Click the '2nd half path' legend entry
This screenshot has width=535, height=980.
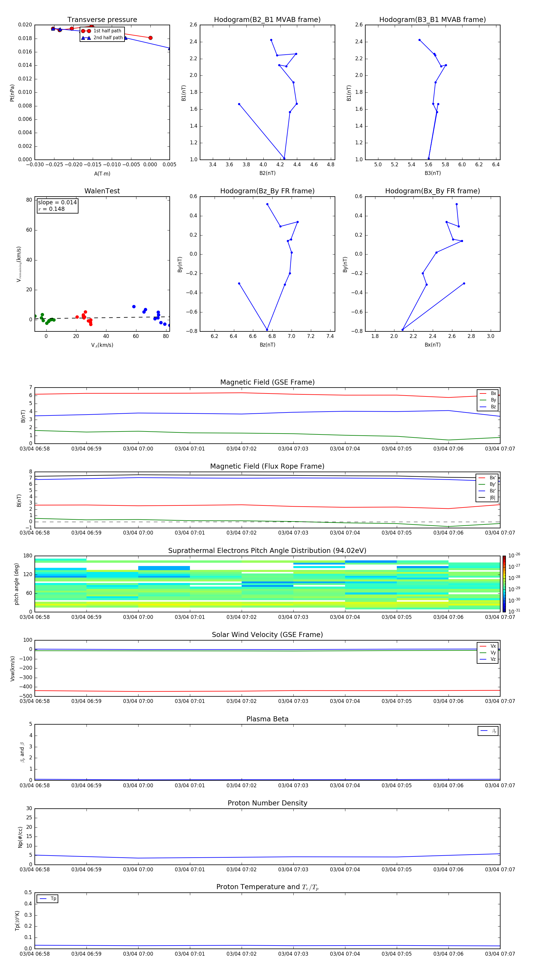point(102,38)
